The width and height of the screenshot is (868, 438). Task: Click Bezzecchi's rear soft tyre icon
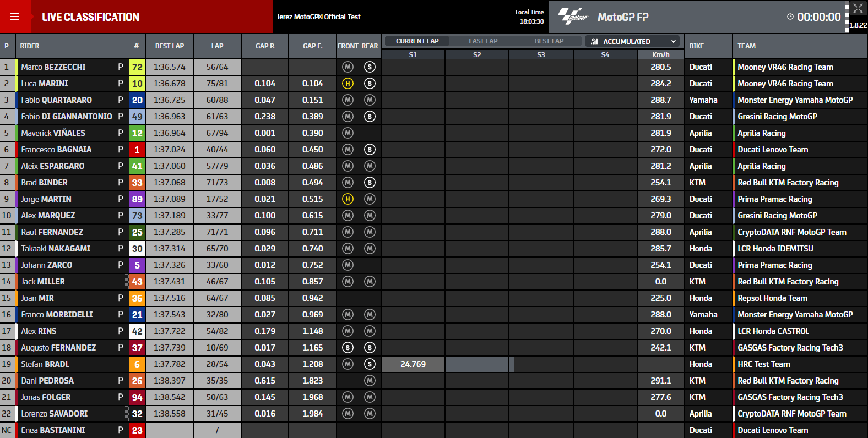point(370,67)
